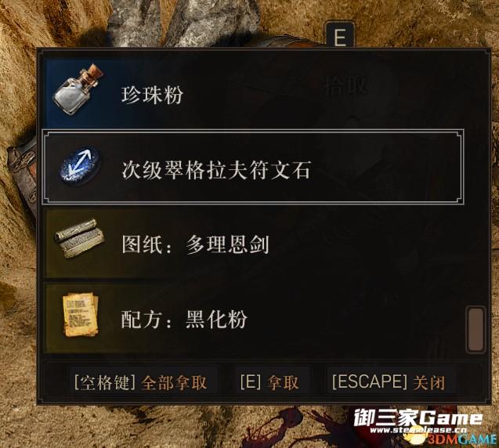Click the 3DMGAME watermark logo
499x448 pixels.
tap(461, 440)
